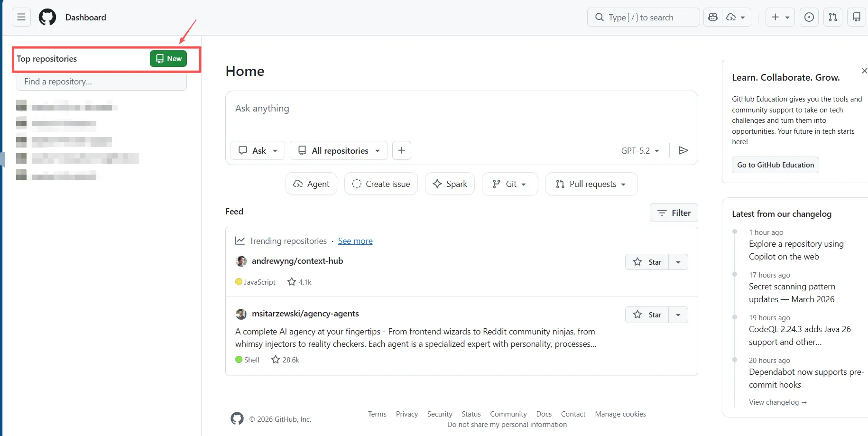Open the GPT-5.2 model selector
The height and width of the screenshot is (436, 868).
point(640,150)
